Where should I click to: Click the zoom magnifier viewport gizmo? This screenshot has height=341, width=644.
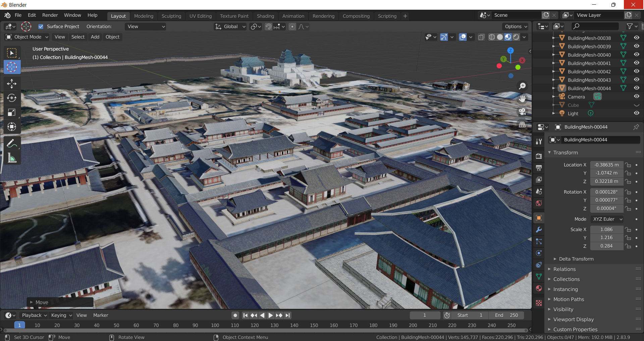click(x=522, y=86)
